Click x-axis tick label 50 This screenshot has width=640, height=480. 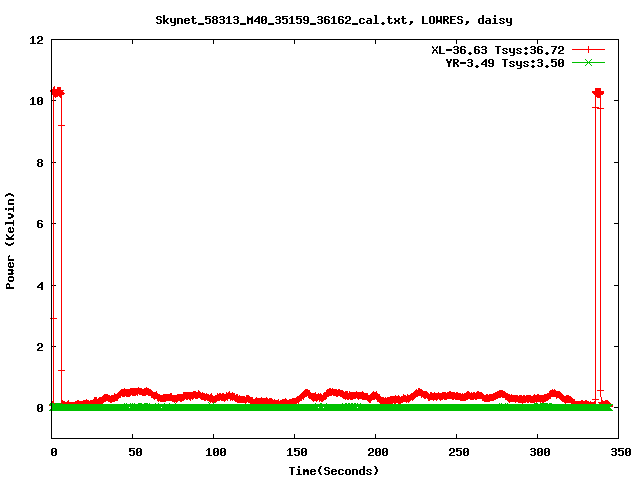pyautogui.click(x=135, y=452)
